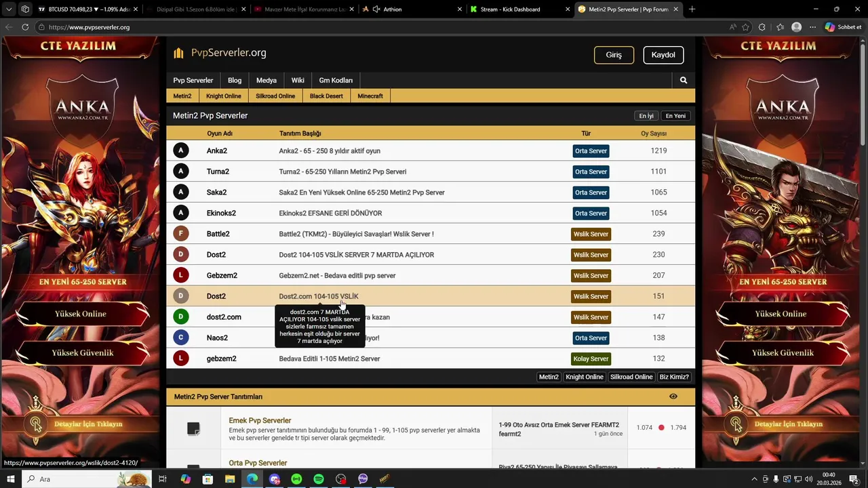Click the address bar URL field

tap(380, 27)
